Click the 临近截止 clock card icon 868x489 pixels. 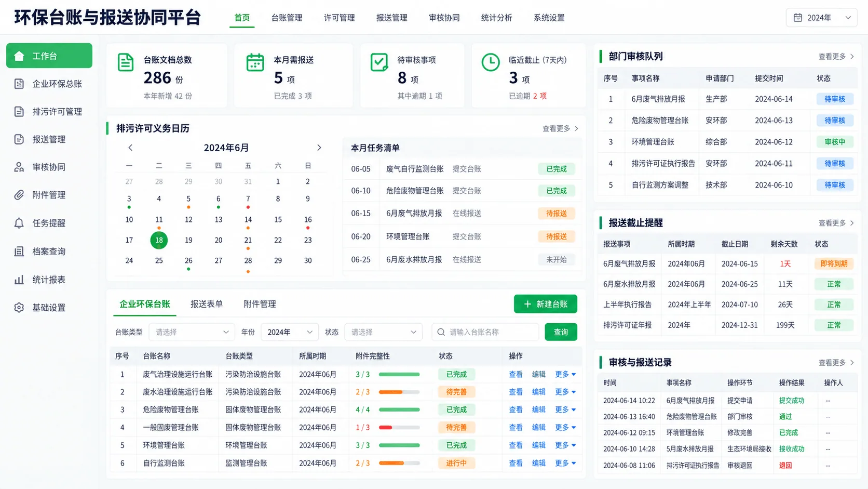coord(491,62)
